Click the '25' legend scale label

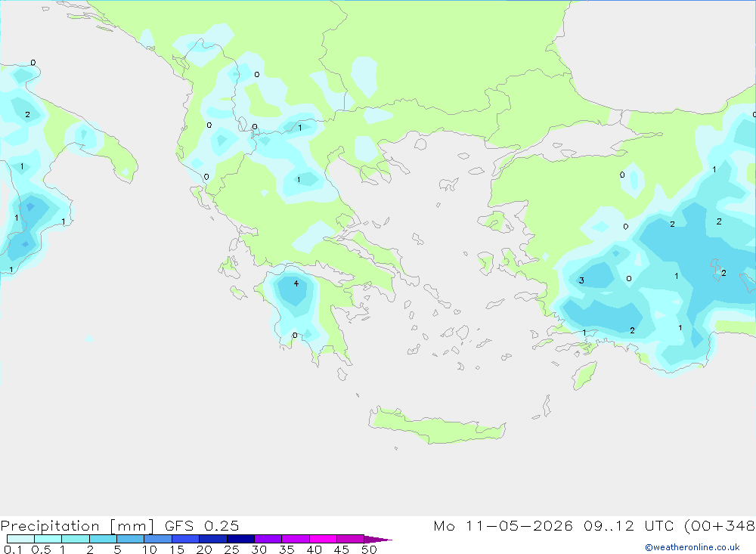(x=231, y=549)
